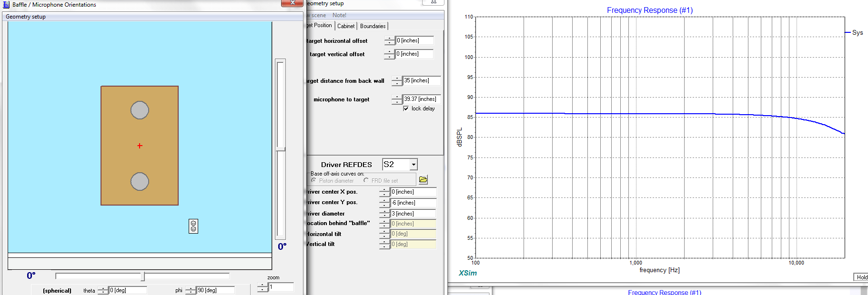Click the microphone to target stepper
This screenshot has height=295, width=868.
397,99
